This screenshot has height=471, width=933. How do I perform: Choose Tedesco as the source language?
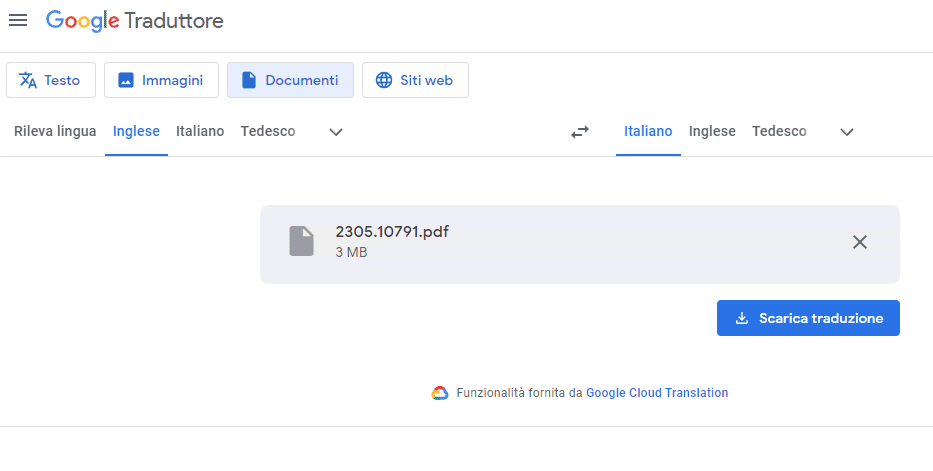click(268, 131)
